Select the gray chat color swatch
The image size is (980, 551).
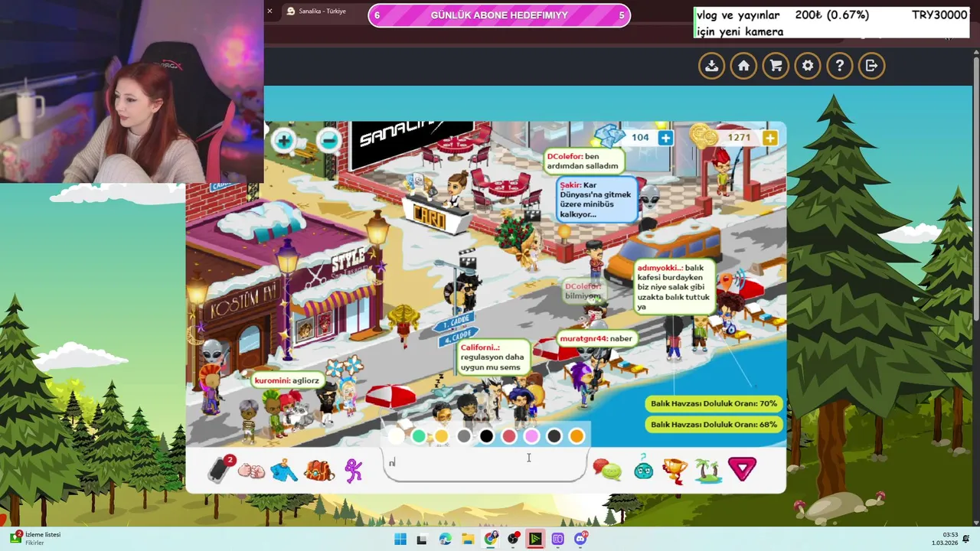click(464, 436)
